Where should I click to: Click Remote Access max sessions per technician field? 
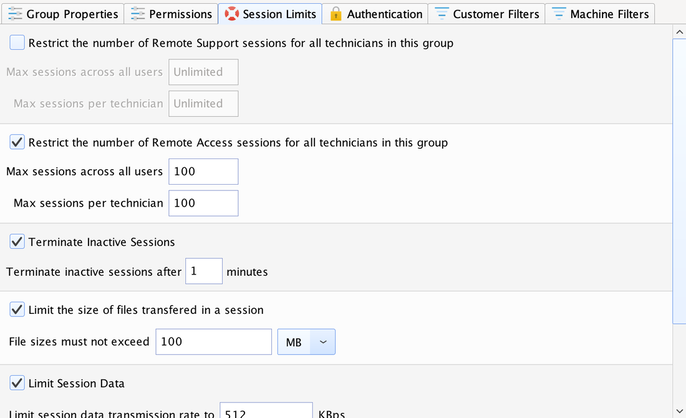pos(203,203)
